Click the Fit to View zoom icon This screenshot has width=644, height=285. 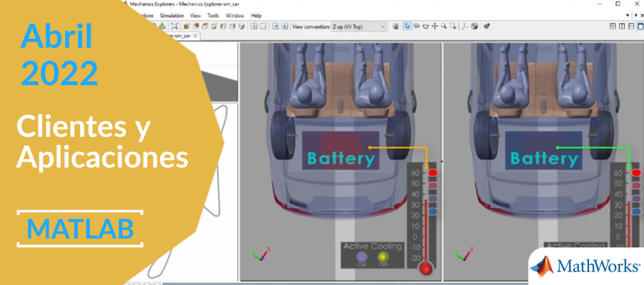click(x=174, y=26)
